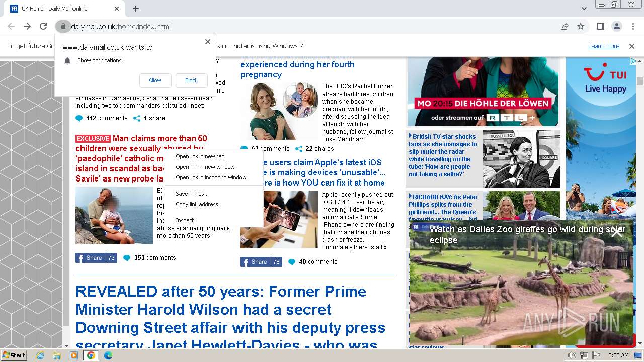644x362 pixels.
Task: Open a new browser tab
Action: [136, 9]
